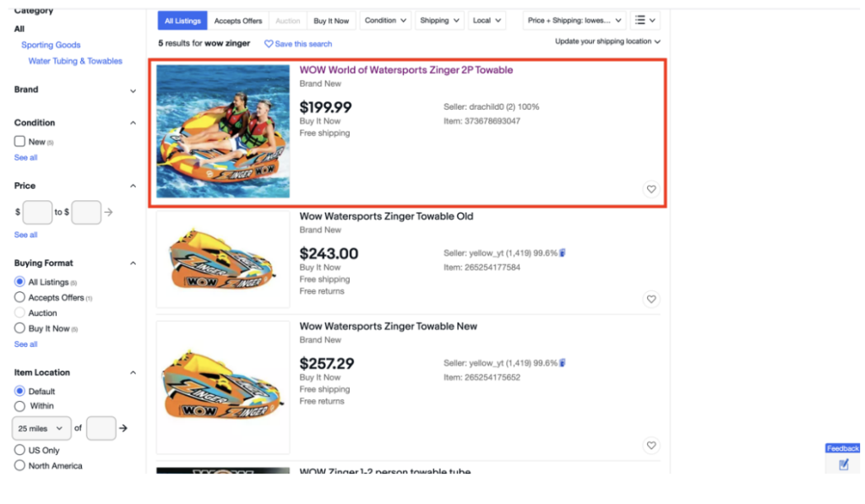Image resolution: width=865 pixels, height=504 pixels.
Task: Select the Accepts Offers radio button
Action: coord(20,297)
